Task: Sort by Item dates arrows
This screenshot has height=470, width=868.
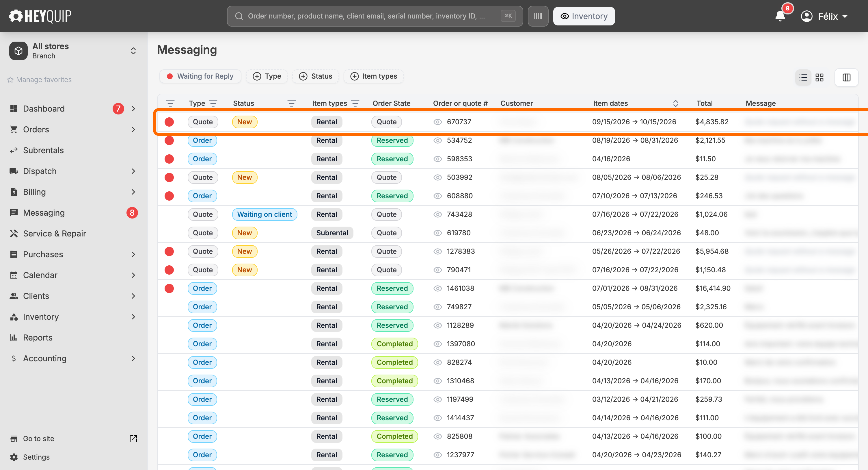Action: click(676, 103)
